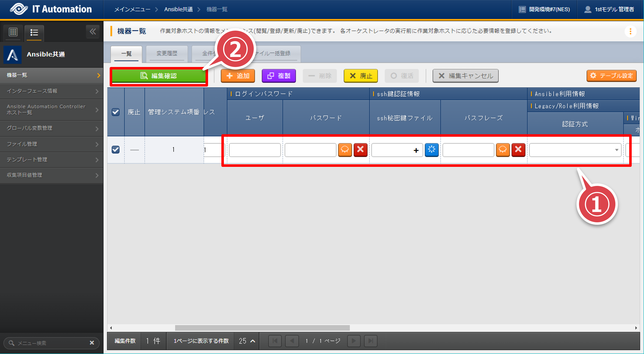Open three-dot menu at top right

tap(630, 31)
